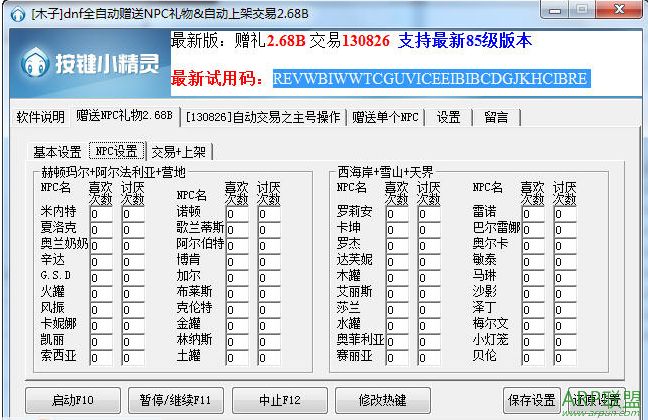The image size is (648, 420).
Task: Click 贝伦 like count field
Action: pos(533,358)
